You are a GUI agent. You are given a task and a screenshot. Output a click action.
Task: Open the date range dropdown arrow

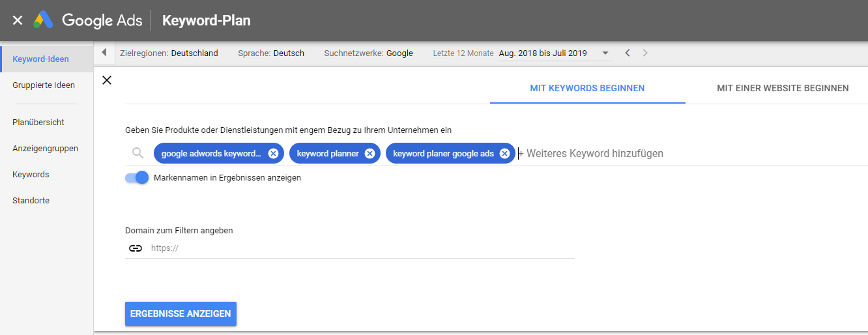click(605, 53)
